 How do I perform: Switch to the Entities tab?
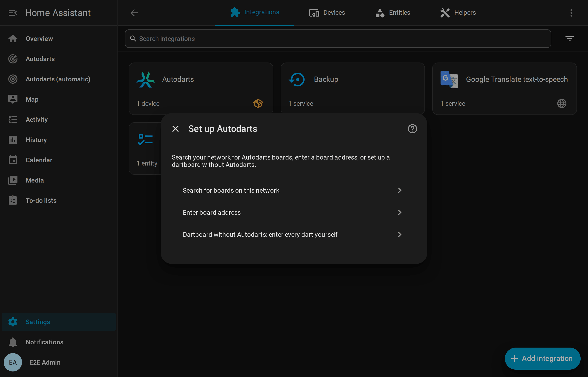click(393, 12)
